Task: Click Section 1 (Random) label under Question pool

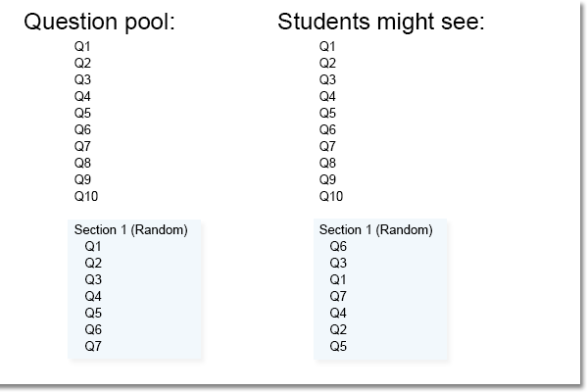Action: 130,230
